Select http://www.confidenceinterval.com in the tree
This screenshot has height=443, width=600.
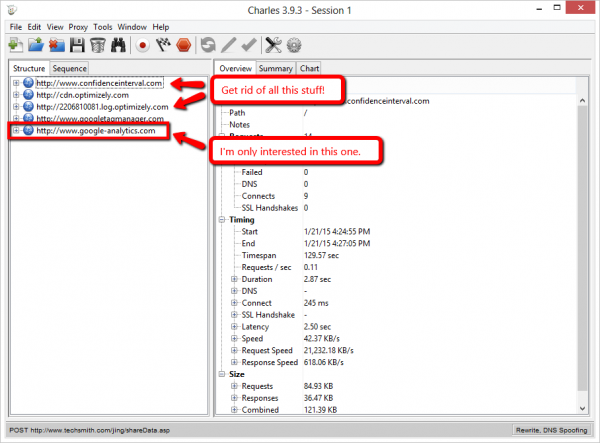tap(99, 83)
